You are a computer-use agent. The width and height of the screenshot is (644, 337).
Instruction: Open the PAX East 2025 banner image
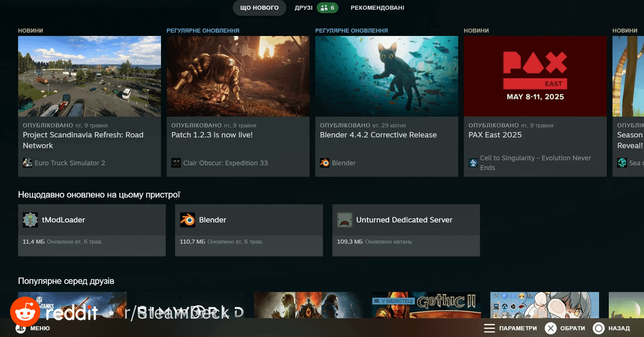tap(536, 76)
